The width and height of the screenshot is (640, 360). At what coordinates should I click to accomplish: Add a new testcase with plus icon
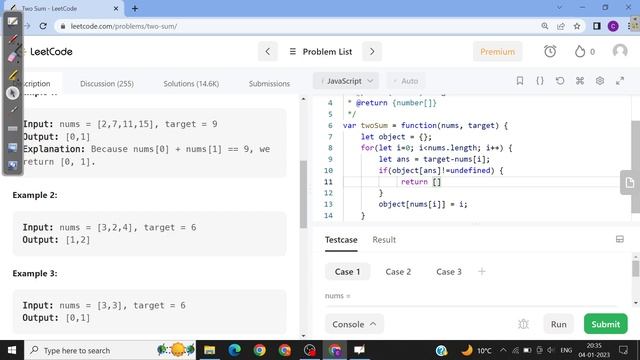coord(482,271)
